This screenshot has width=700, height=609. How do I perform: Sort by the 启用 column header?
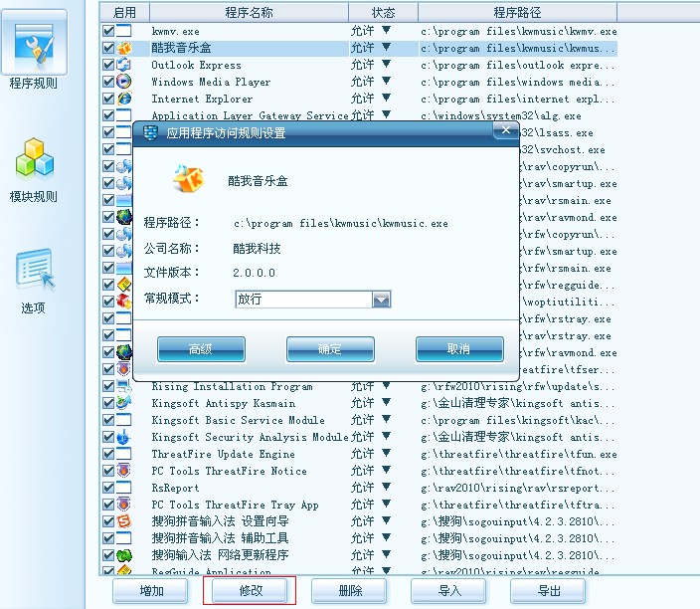click(124, 13)
